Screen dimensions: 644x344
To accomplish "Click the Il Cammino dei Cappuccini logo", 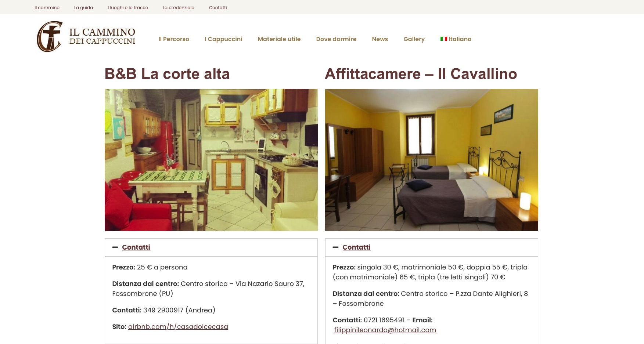I will [86, 37].
